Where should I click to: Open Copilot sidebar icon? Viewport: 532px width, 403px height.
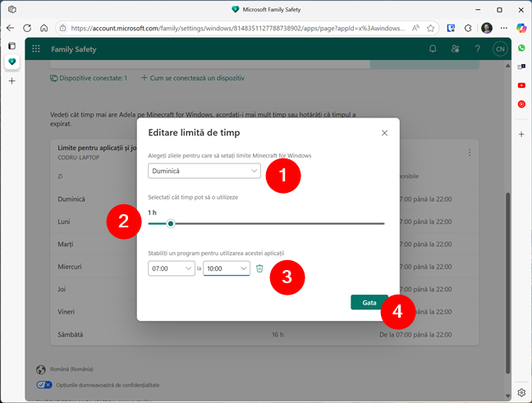521,28
